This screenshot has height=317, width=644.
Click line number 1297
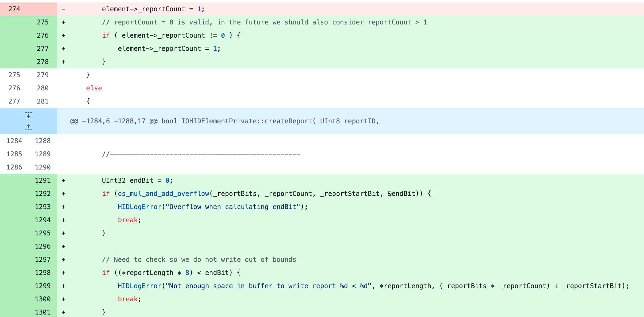(x=43, y=260)
